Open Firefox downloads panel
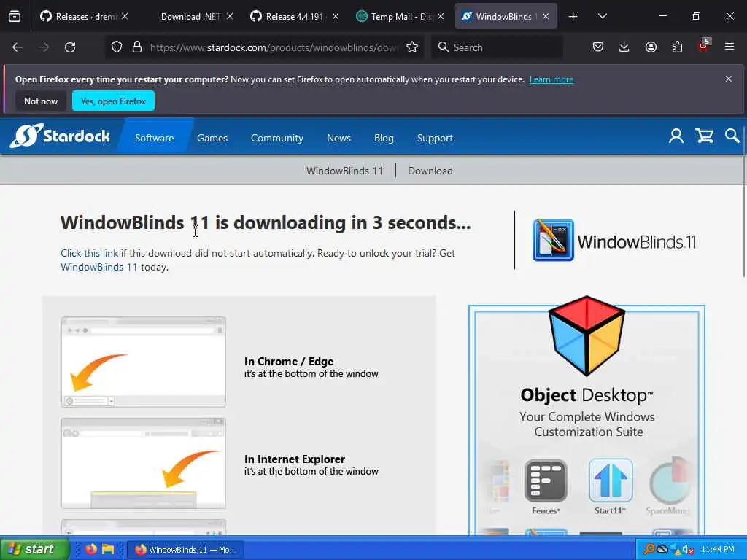The width and height of the screenshot is (747, 560). pyautogui.click(x=624, y=47)
